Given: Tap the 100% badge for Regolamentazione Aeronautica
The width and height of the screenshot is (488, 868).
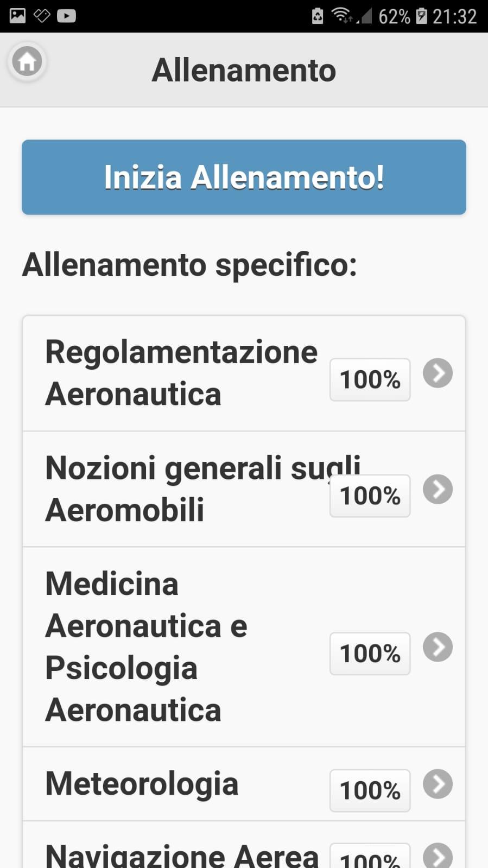Looking at the screenshot, I should pyautogui.click(x=370, y=379).
